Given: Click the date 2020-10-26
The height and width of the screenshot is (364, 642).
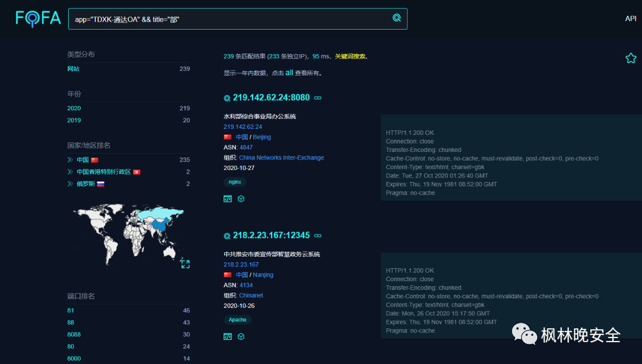Looking at the screenshot, I should 239,306.
